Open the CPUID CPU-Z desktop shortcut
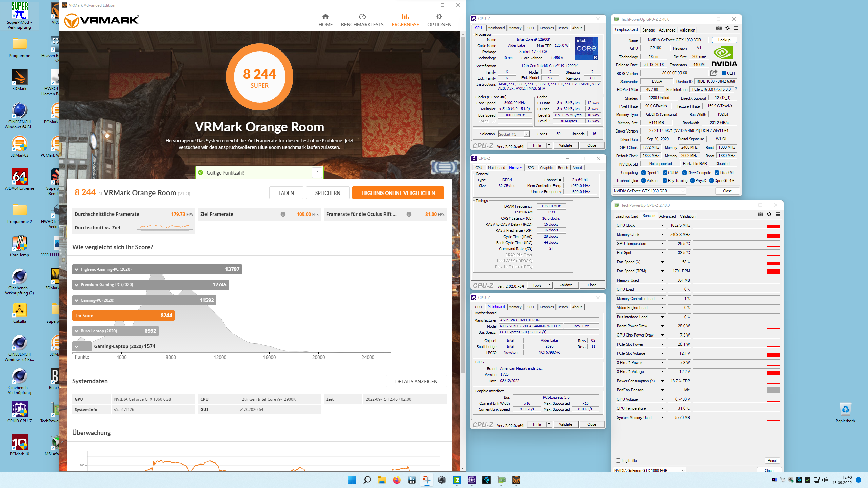This screenshot has width=868, height=488. point(19,412)
